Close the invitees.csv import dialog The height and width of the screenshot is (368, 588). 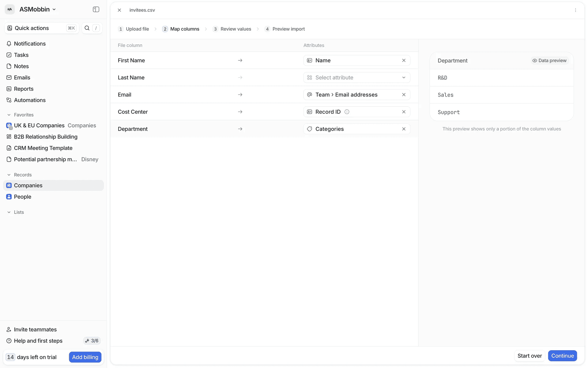click(119, 10)
